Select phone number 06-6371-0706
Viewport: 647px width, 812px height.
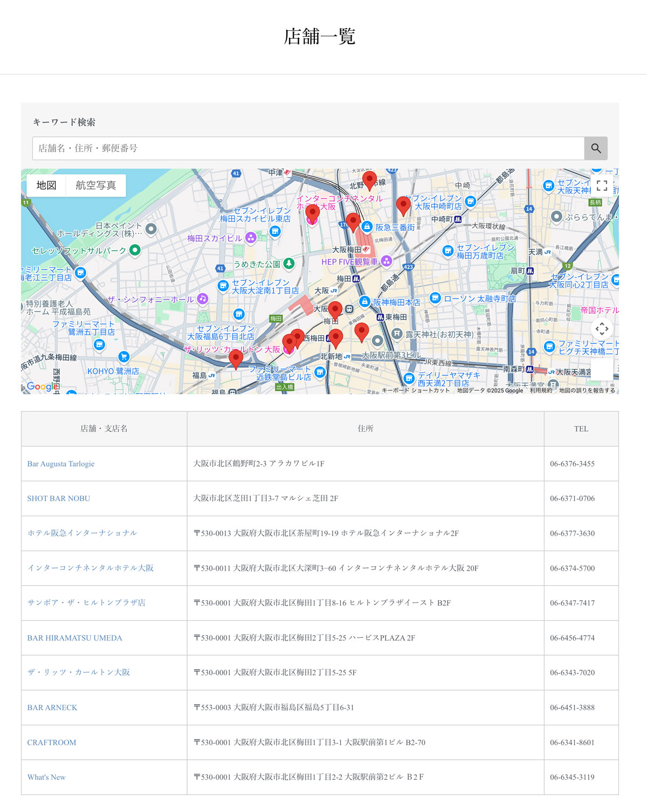tap(573, 498)
